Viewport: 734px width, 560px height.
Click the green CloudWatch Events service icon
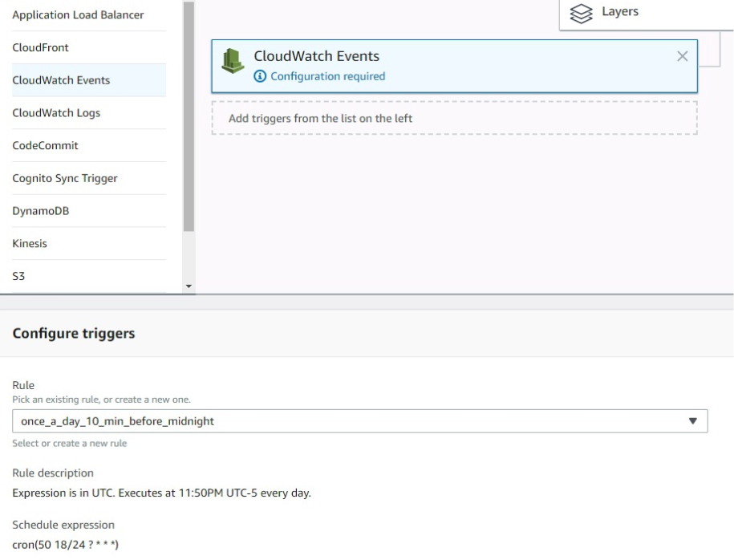tap(233, 61)
